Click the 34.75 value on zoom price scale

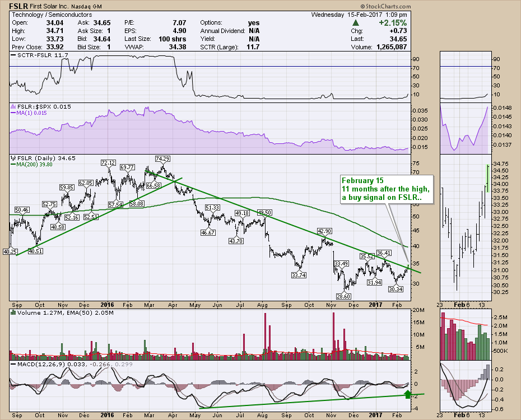pyautogui.click(x=501, y=164)
